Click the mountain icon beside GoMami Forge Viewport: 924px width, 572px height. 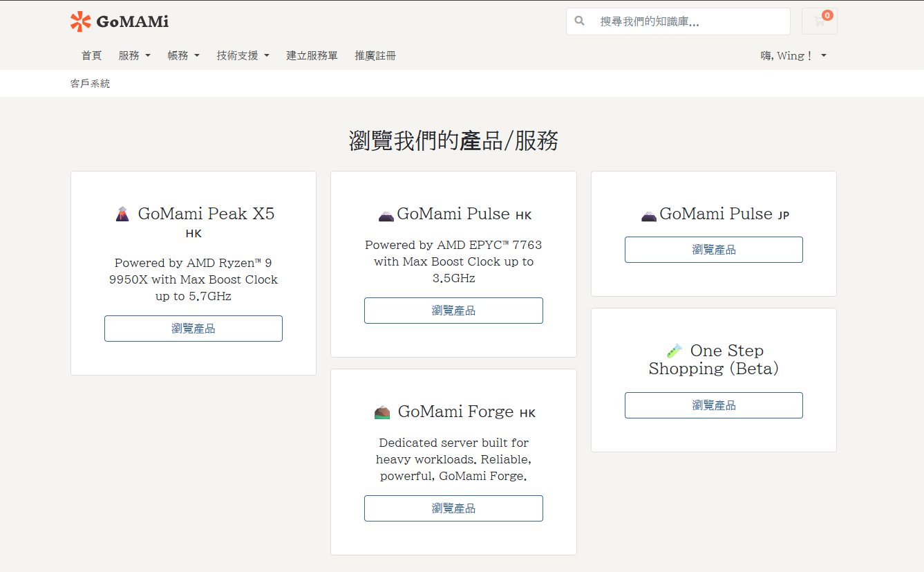pos(382,413)
